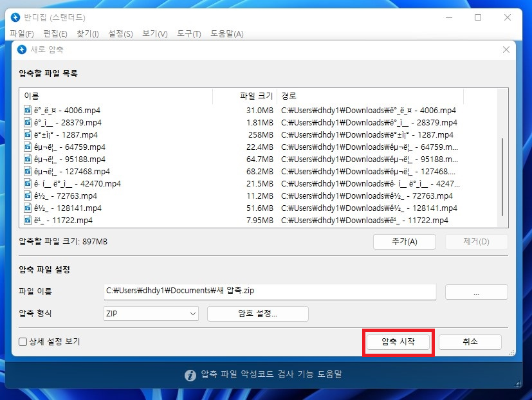Click the 1.81MB size cell
The width and height of the screenshot is (532, 400).
coord(259,122)
